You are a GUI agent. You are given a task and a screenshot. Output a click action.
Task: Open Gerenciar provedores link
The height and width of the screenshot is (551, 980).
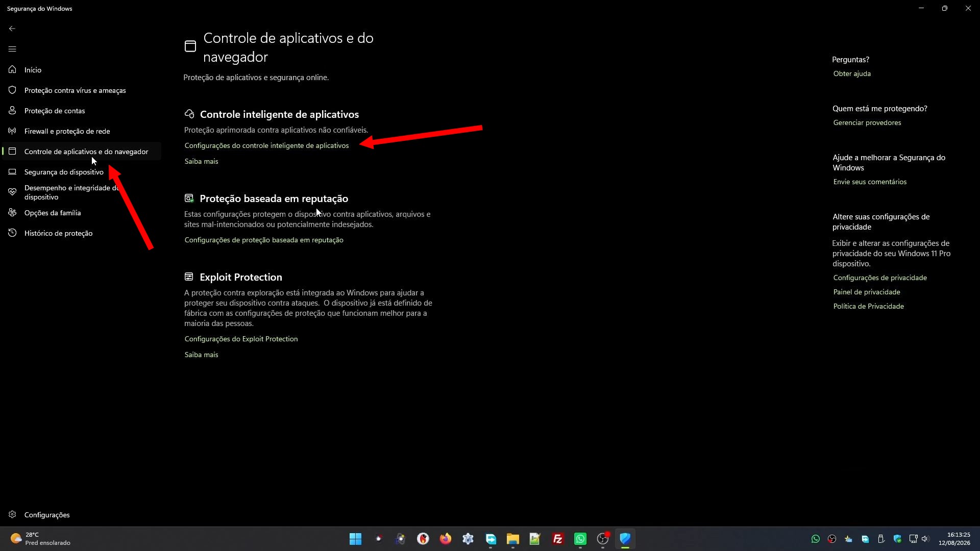(x=867, y=122)
